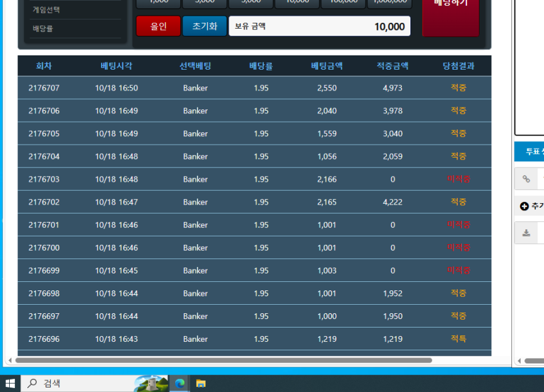Viewport: 544px width, 392px height.
Task: Open the Windows Start menu
Action: point(10,384)
